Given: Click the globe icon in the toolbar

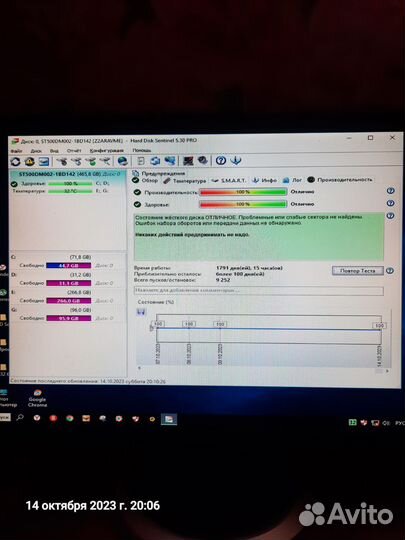Looking at the screenshot, I should 123,161.
